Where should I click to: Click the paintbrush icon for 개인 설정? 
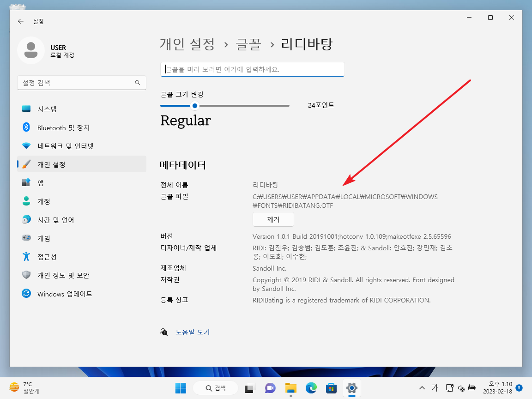tap(26, 164)
